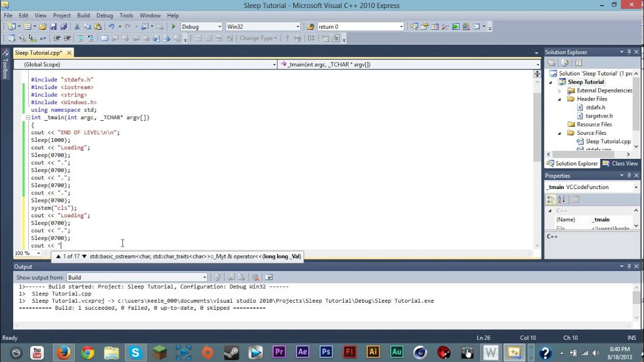This screenshot has height=362, width=644.
Task: Open Google Chrome from the taskbar
Action: (87, 352)
